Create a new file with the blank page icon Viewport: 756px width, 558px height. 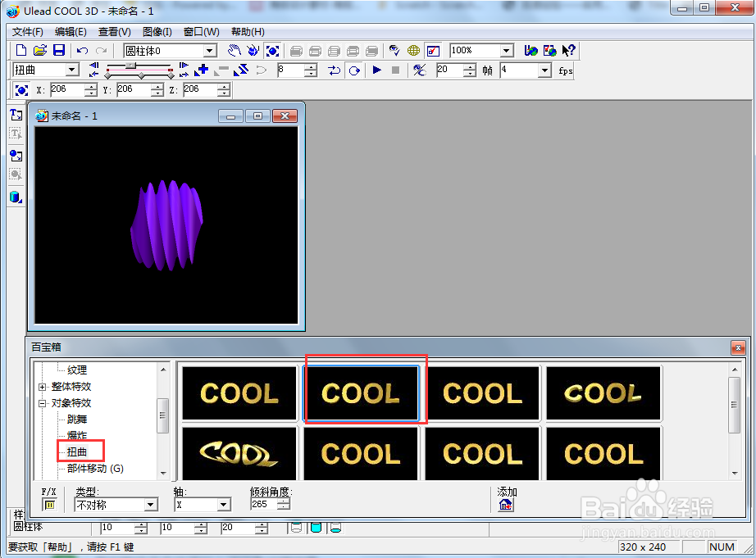pos(21,51)
